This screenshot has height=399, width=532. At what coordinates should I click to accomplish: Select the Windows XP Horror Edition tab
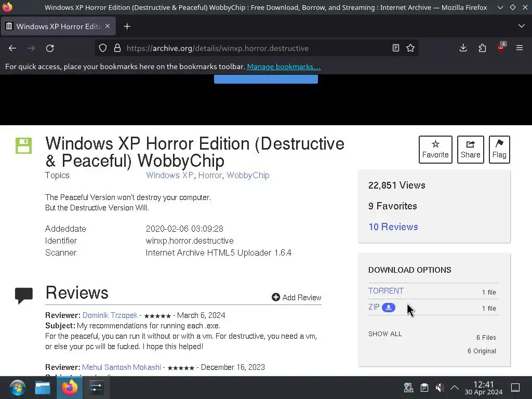tap(58, 26)
